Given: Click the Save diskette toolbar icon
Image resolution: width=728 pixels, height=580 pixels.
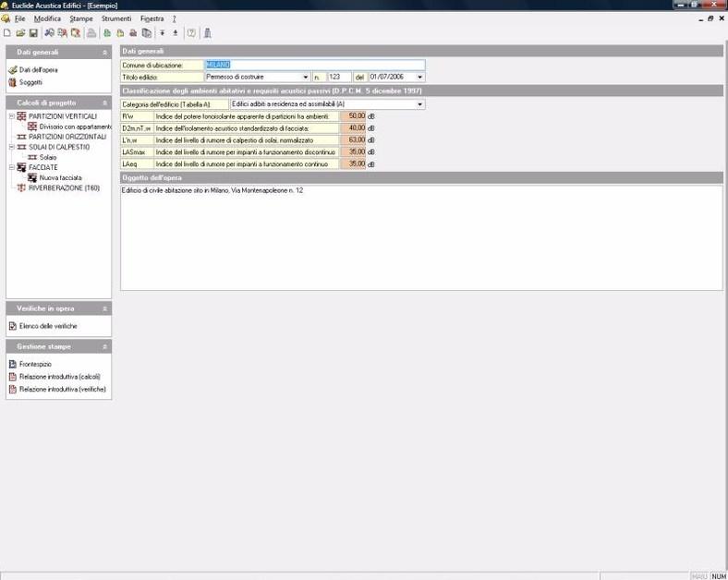Looking at the screenshot, I should (x=33, y=33).
